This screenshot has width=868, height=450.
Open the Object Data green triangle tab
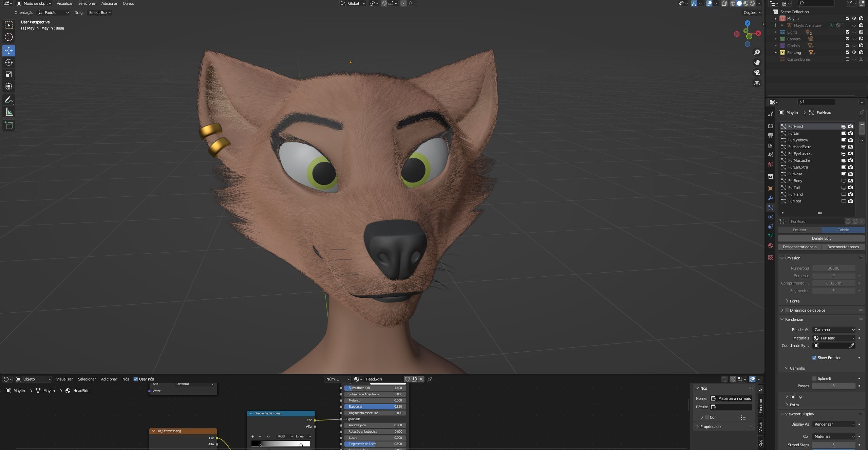pyautogui.click(x=771, y=236)
